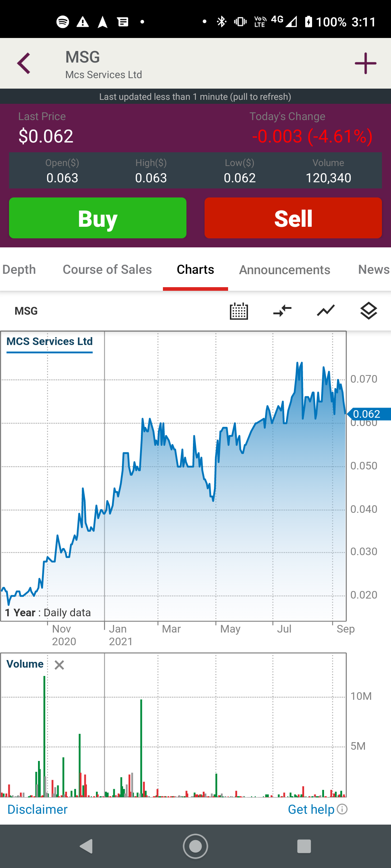Tap the Bluetooth status bar icon

click(x=221, y=22)
